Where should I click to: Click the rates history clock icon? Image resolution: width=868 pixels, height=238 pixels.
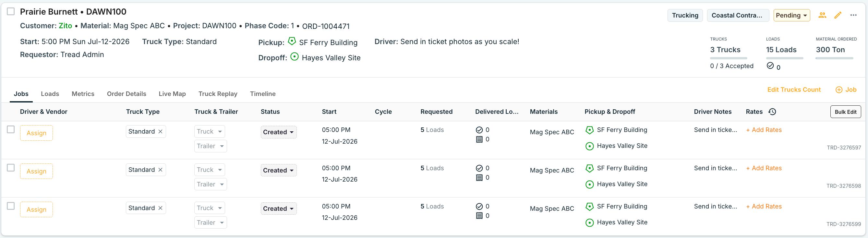[x=772, y=112]
